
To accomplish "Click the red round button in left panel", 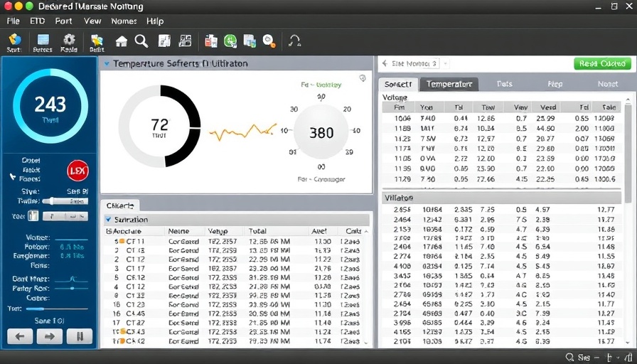I will pos(77,171).
